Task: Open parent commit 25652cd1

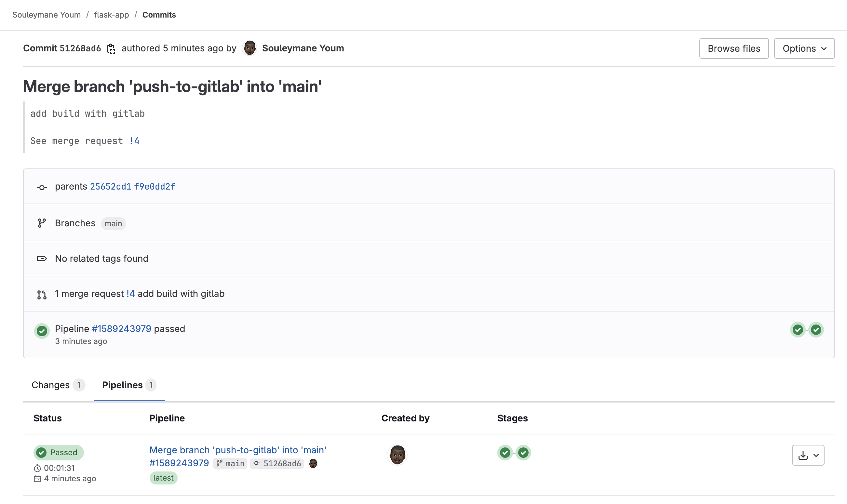Action: [110, 187]
